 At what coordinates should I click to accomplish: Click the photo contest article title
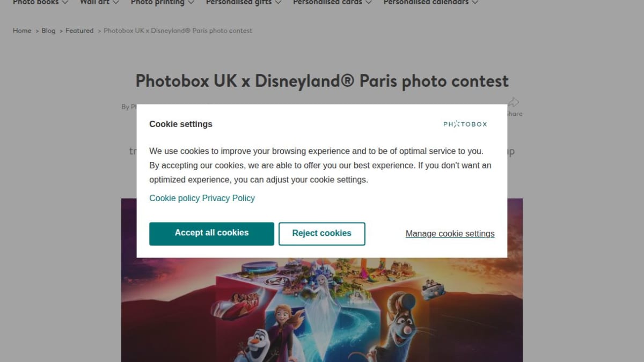click(322, 81)
